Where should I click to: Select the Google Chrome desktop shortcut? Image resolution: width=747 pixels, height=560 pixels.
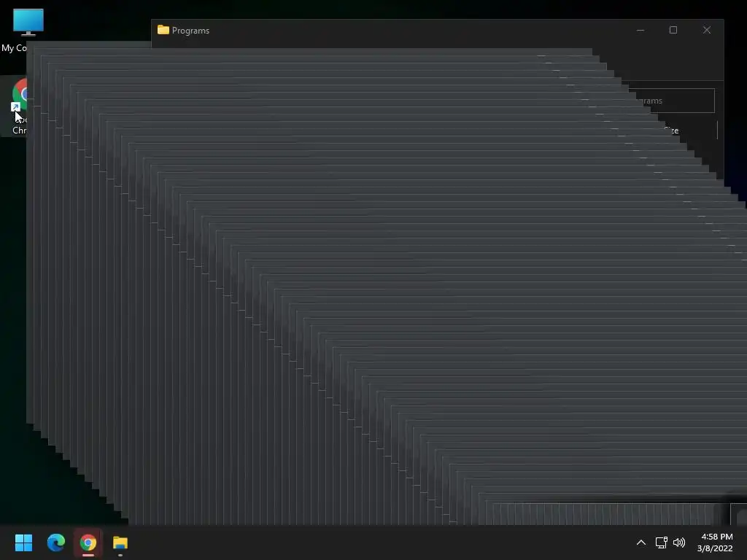[x=15, y=106]
